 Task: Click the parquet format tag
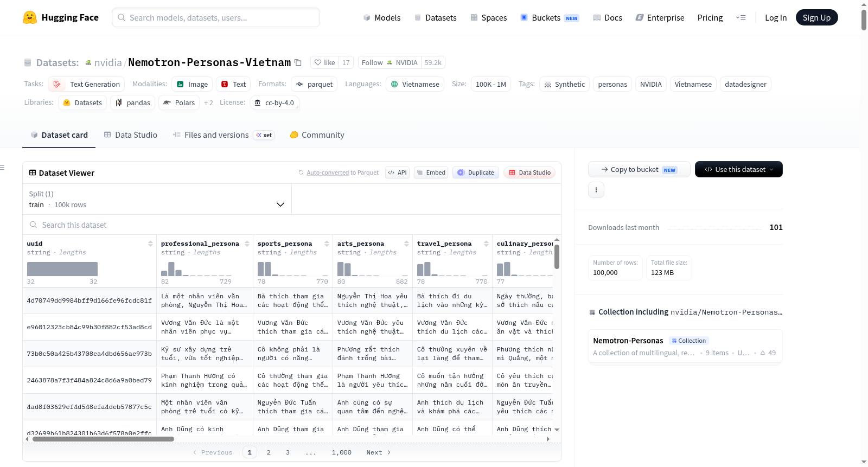[314, 84]
